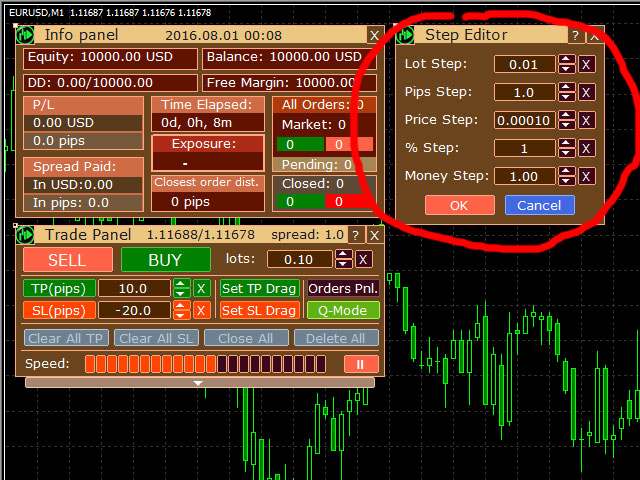Toggle the TP(pips) button
Viewport: 640px width, 480px height.
(59, 289)
